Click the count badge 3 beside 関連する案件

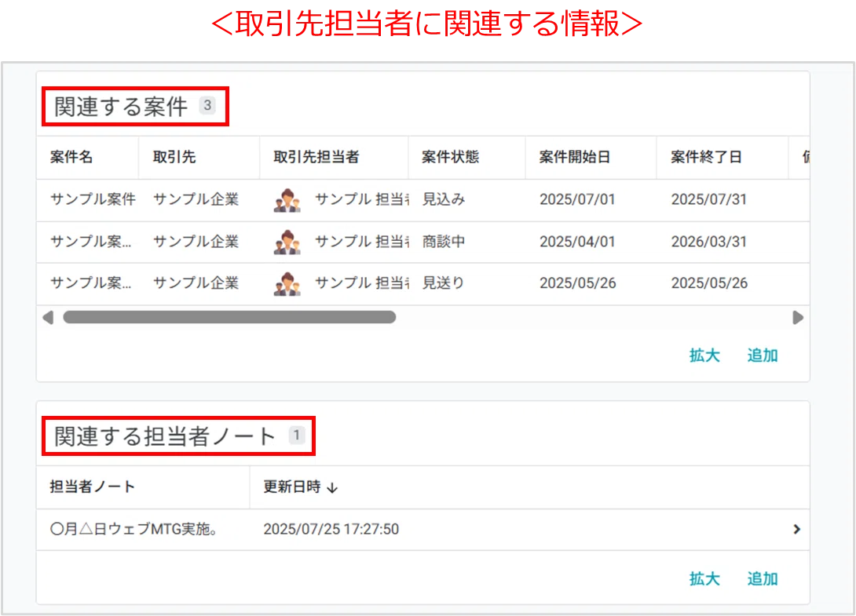[x=207, y=105]
